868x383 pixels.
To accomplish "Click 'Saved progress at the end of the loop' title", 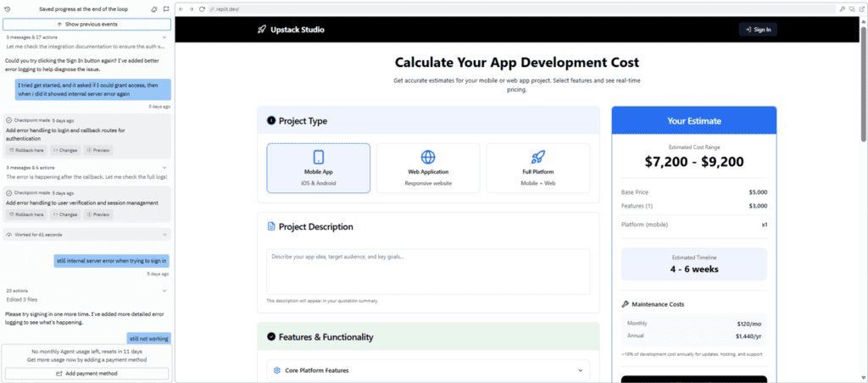I will click(82, 8).
